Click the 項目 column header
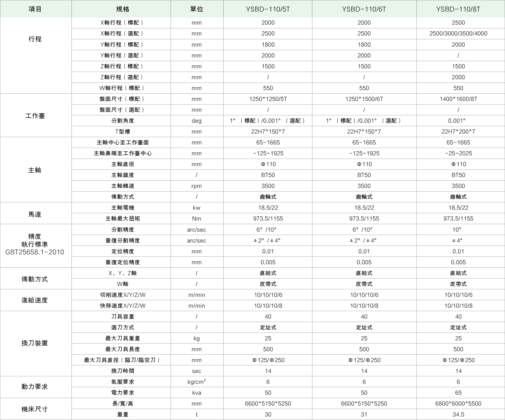Image resolution: width=505 pixels, height=420 pixels. (x=35, y=9)
